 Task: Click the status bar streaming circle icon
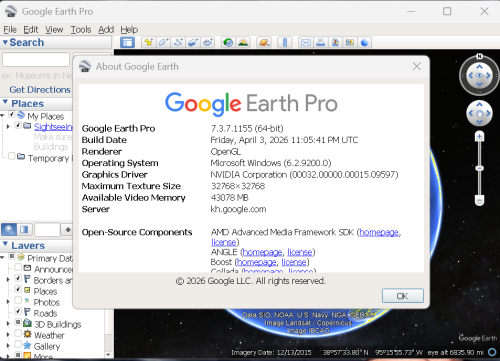click(492, 352)
